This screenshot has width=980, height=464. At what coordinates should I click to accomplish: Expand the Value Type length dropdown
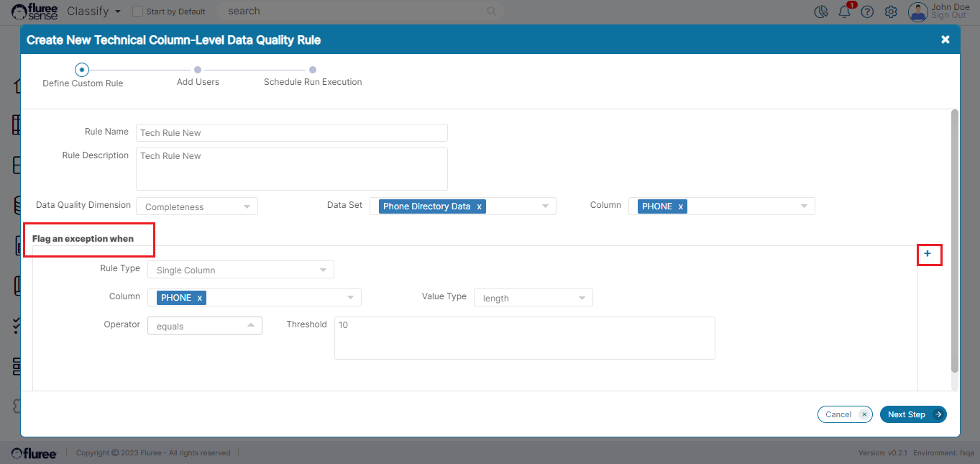(x=533, y=298)
